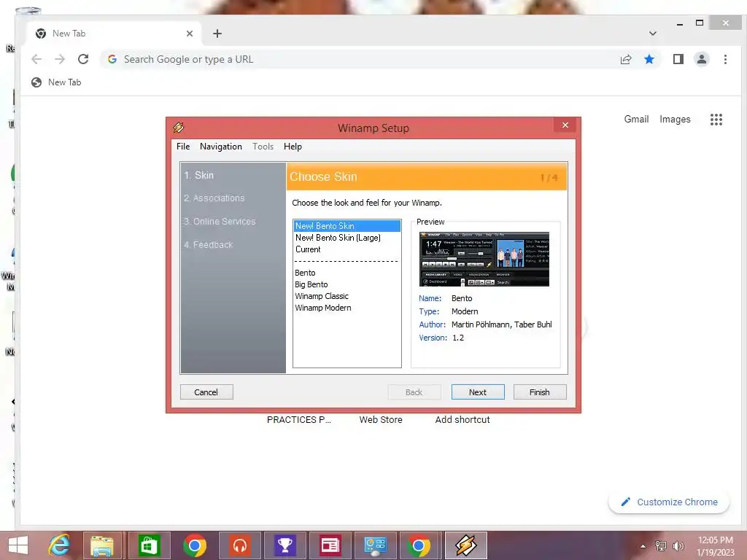Open the Tools menu in Winamp Setup

pos(263,146)
